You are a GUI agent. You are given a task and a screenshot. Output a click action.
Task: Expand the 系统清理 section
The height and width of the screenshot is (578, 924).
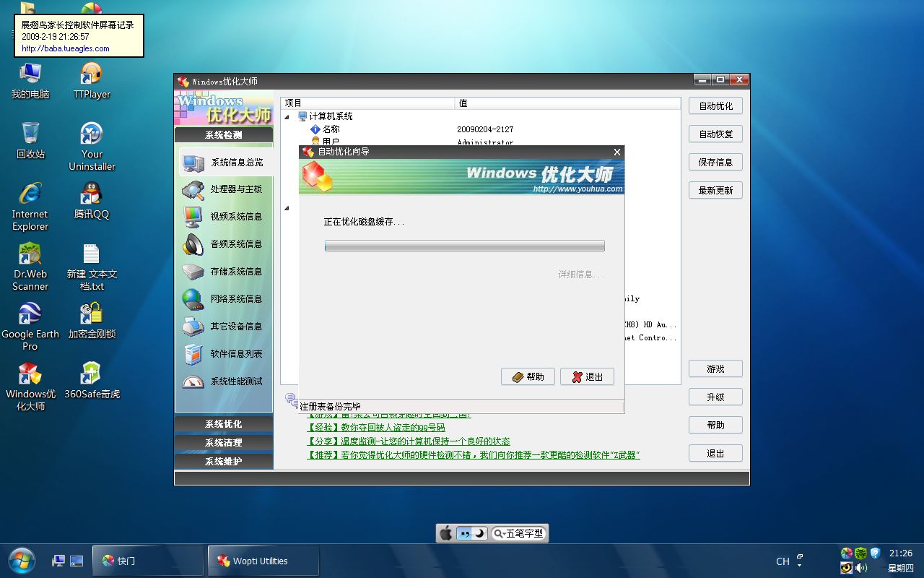(x=224, y=443)
